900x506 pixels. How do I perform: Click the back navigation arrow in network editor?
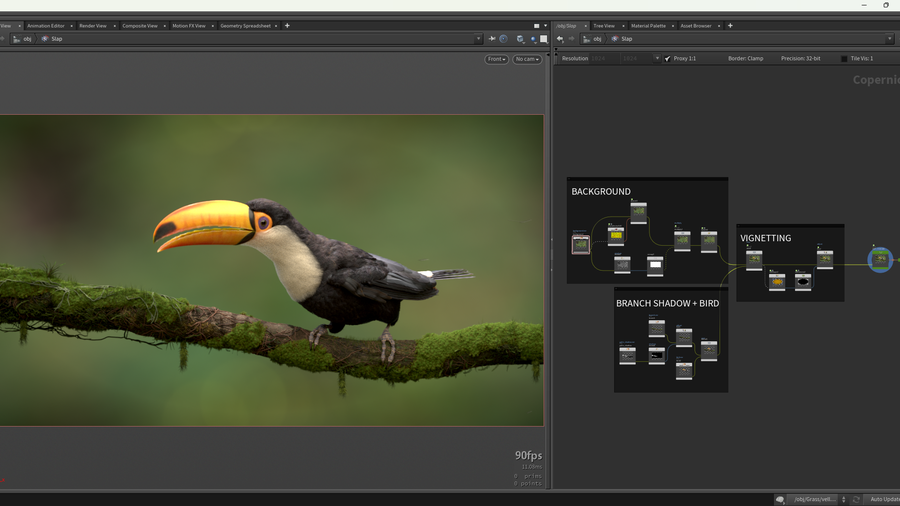coord(560,39)
